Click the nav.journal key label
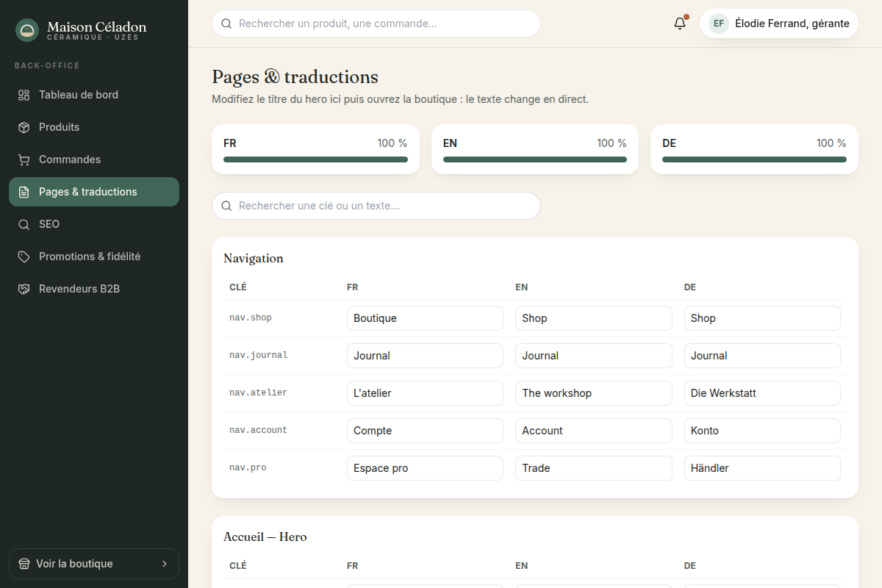The height and width of the screenshot is (588, 882). pos(259,355)
